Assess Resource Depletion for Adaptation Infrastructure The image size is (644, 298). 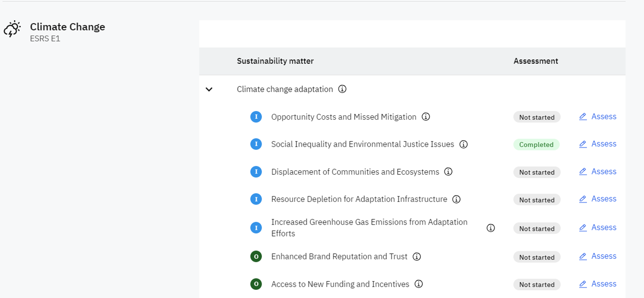coord(598,199)
